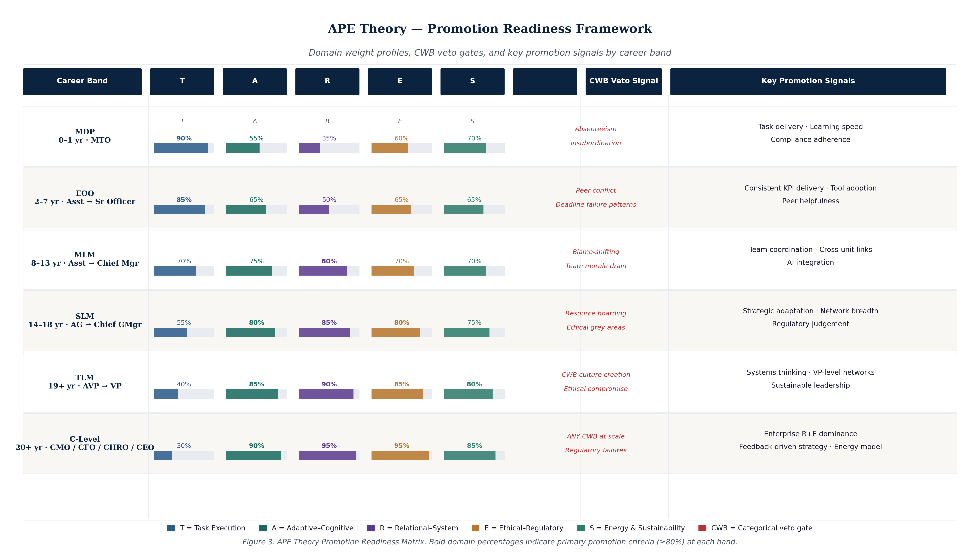Click the APE Theory framework title

tap(490, 29)
